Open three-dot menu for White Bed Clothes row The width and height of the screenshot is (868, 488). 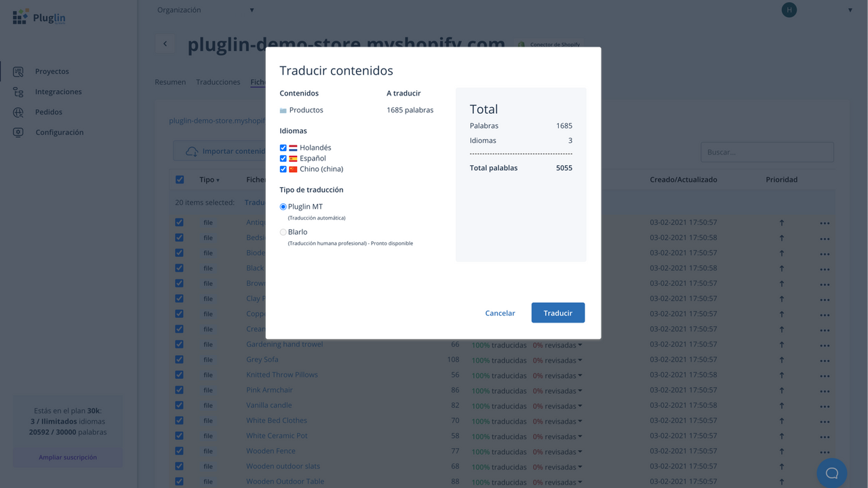[x=825, y=421]
